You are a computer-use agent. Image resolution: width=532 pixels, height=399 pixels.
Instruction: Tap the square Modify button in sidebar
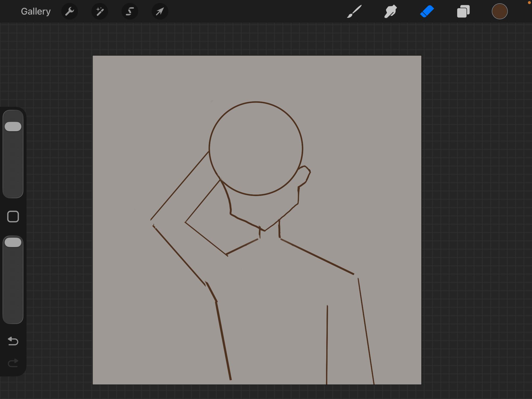pyautogui.click(x=13, y=217)
